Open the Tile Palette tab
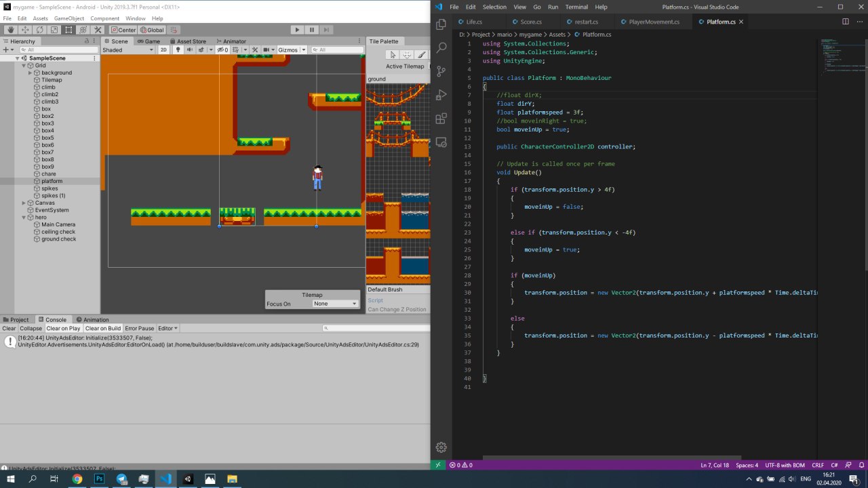Viewport: 868px width, 488px height. (384, 41)
